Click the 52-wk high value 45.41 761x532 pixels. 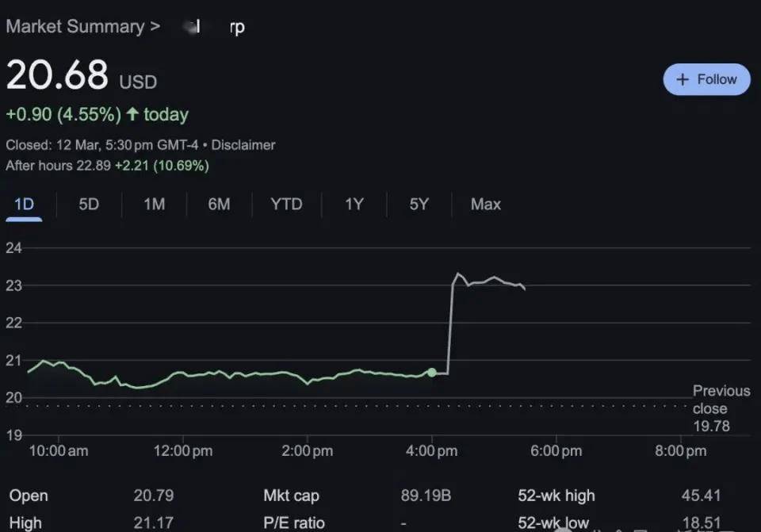(x=701, y=496)
